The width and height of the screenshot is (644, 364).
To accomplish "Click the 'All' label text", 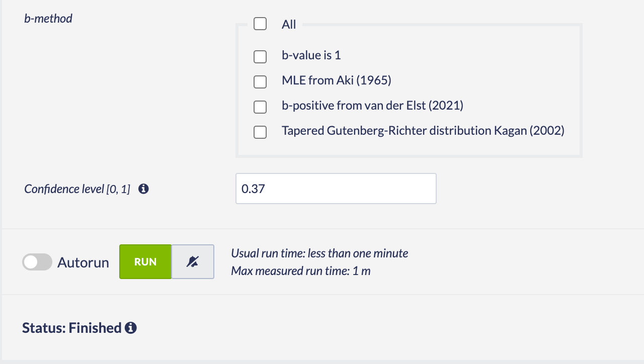I will click(x=289, y=24).
